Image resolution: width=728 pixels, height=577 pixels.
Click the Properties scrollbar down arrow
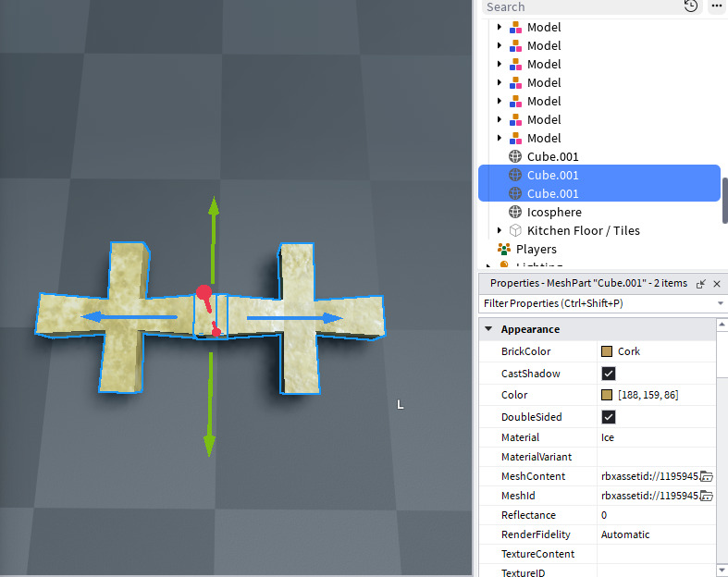(x=722, y=570)
